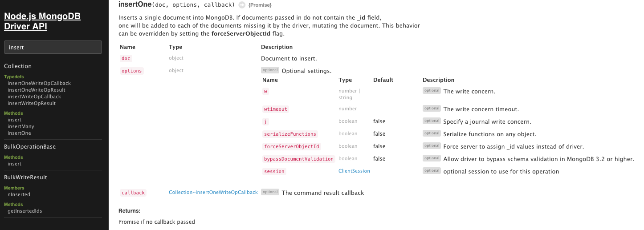Open insertWriteOpResult typedef in sidebar
The width and height of the screenshot is (644, 230).
tap(32, 103)
